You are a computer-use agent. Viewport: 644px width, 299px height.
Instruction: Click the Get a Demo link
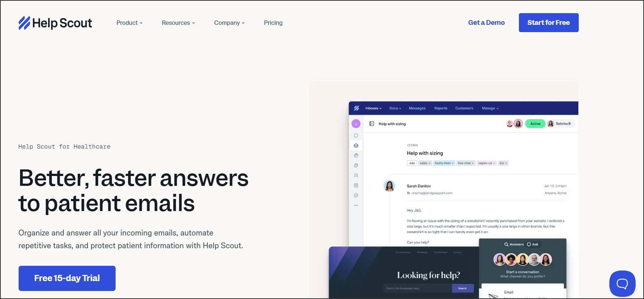486,23
